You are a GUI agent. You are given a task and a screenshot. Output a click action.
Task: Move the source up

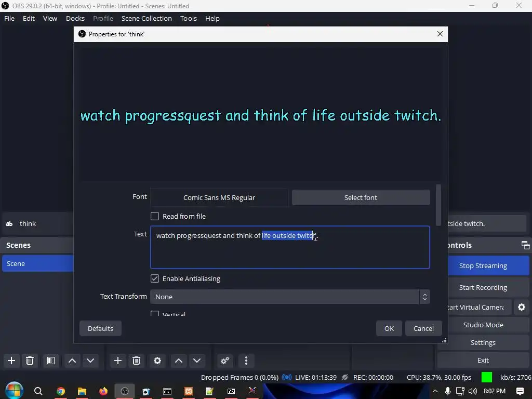point(179,361)
